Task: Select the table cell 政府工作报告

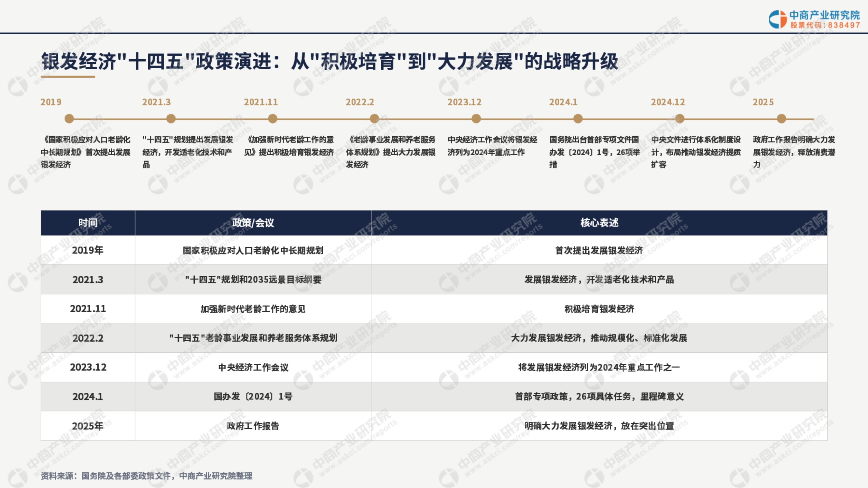Action: (x=253, y=426)
